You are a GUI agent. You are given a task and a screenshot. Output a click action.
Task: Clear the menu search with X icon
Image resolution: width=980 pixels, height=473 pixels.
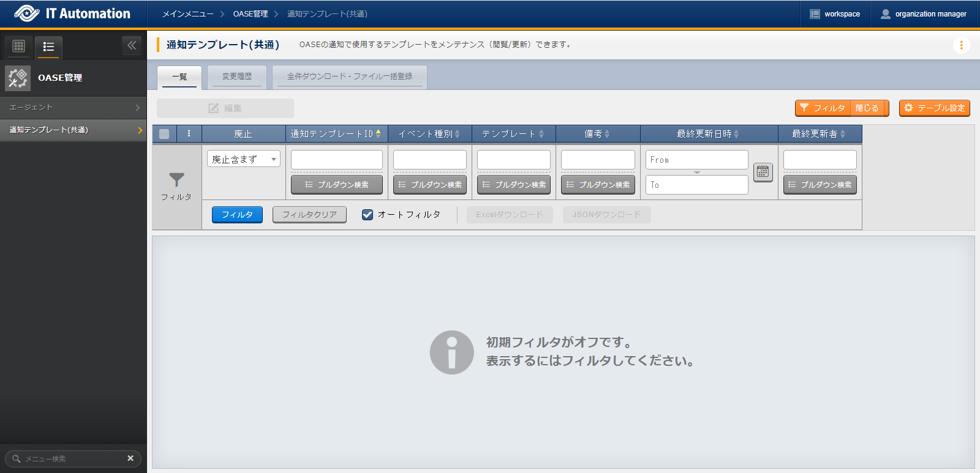point(130,458)
